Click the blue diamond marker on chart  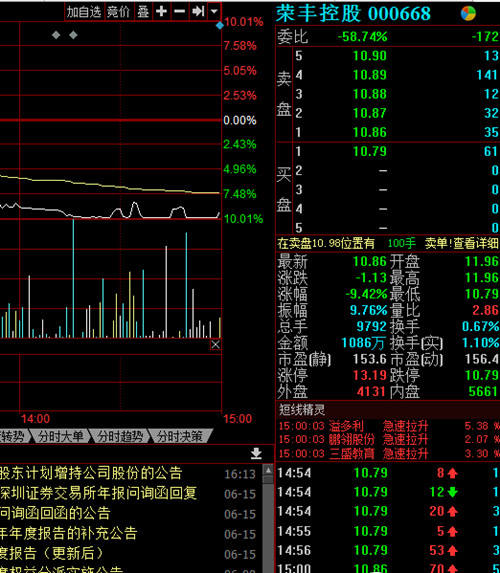[x=220, y=25]
